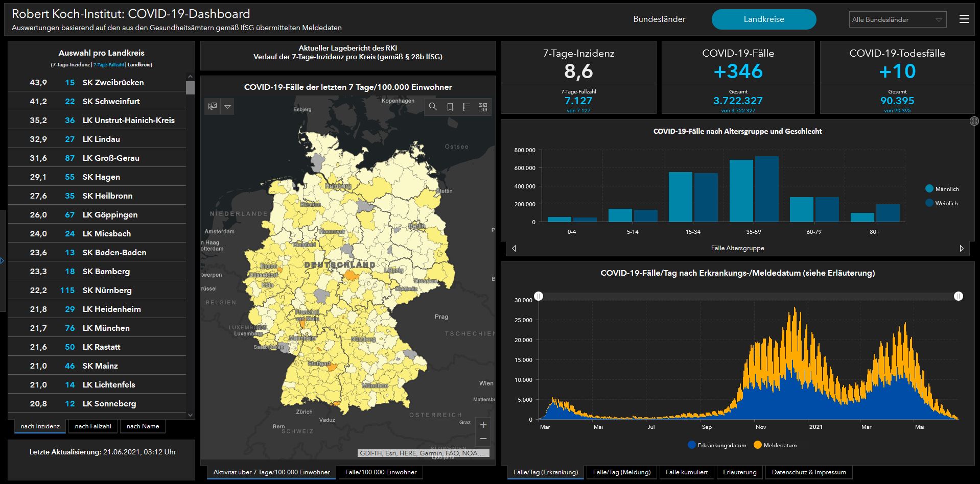Toggle Weiblich series in the legend

coord(929,203)
